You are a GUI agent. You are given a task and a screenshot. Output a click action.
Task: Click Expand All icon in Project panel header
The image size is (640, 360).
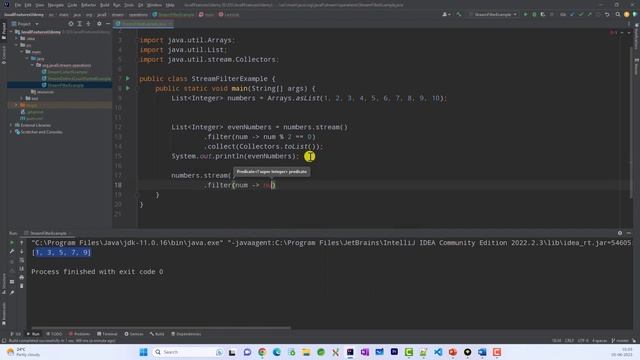80,24
